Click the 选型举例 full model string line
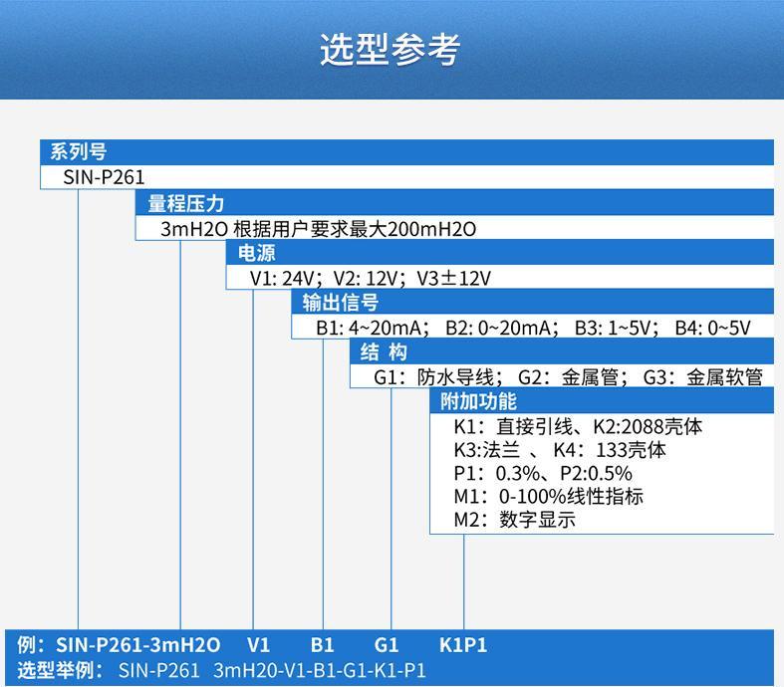The height and width of the screenshot is (687, 784). pos(221,670)
